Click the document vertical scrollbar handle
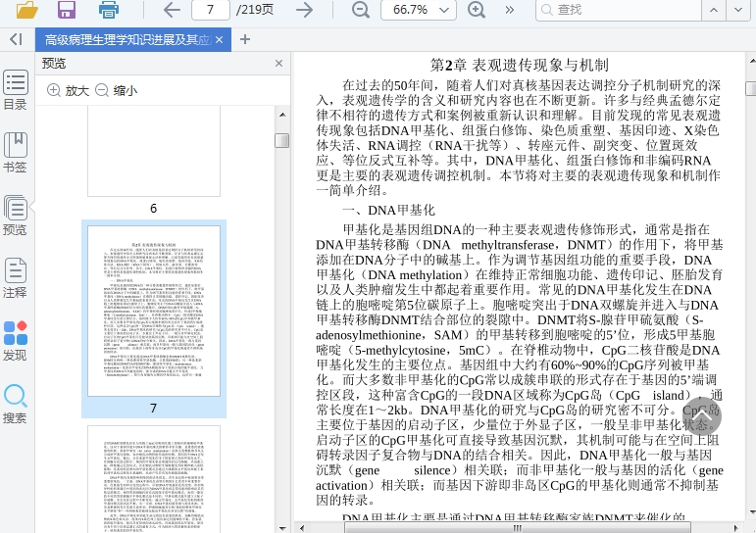The image size is (756, 533). coord(751,89)
